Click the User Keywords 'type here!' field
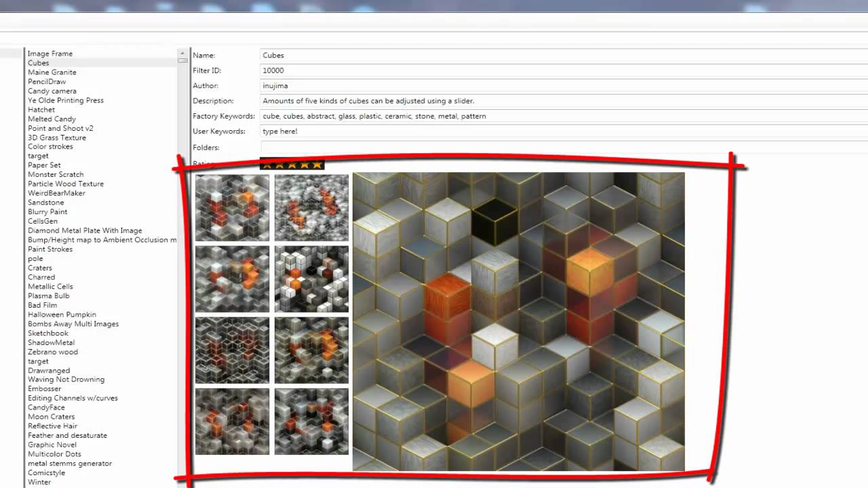The image size is (868, 488). 564,131
